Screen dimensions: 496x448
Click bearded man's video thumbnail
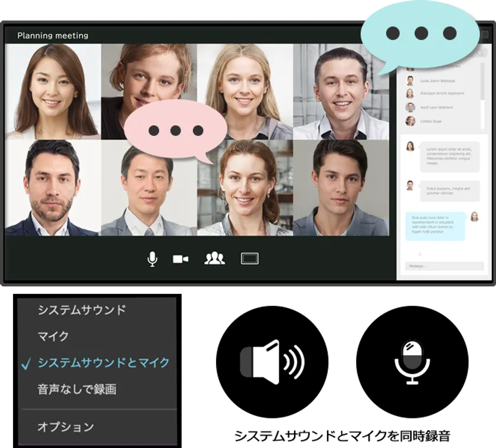tap(53, 188)
